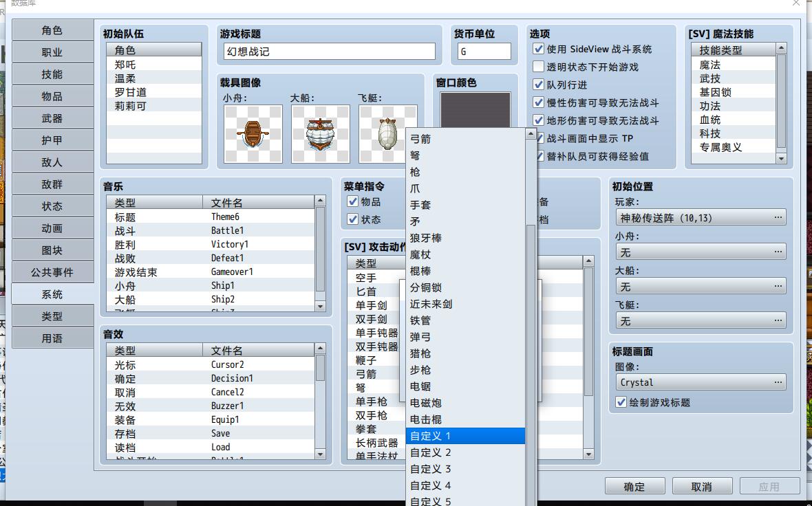Viewport: 812px width, 506px height.
Task: Click the 游戏标题 input field
Action: [330, 52]
